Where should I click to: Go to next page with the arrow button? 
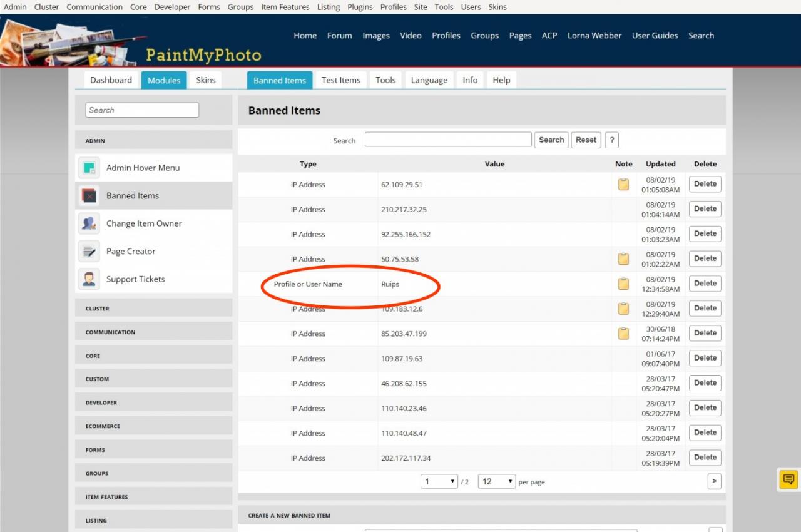point(715,481)
